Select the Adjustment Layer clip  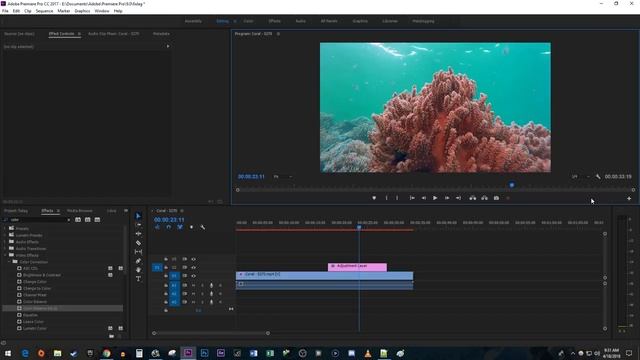tap(357, 267)
